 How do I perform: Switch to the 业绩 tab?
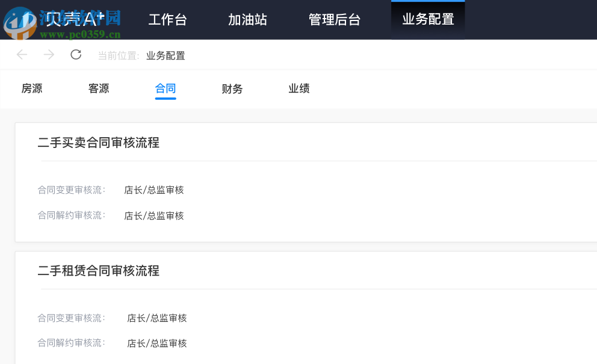coord(299,88)
